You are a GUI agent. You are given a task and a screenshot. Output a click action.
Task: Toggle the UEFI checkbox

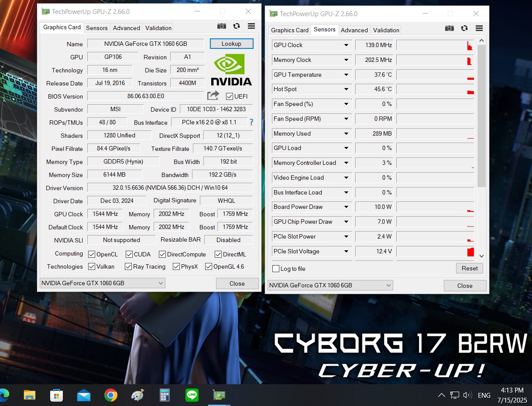click(230, 96)
